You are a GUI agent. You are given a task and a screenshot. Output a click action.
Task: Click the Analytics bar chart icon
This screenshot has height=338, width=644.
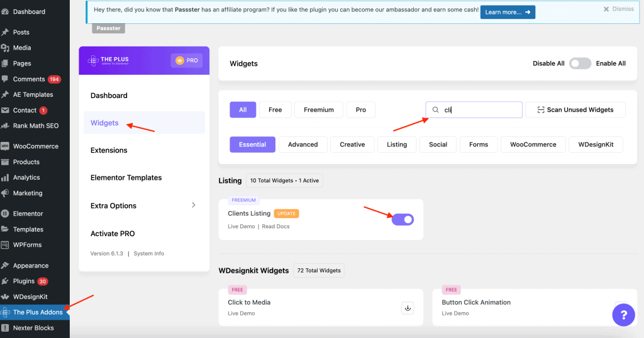click(5, 178)
